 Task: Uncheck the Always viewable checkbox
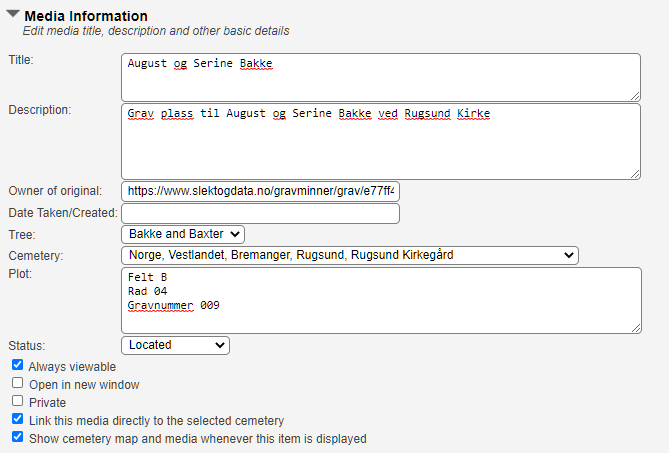(17, 366)
